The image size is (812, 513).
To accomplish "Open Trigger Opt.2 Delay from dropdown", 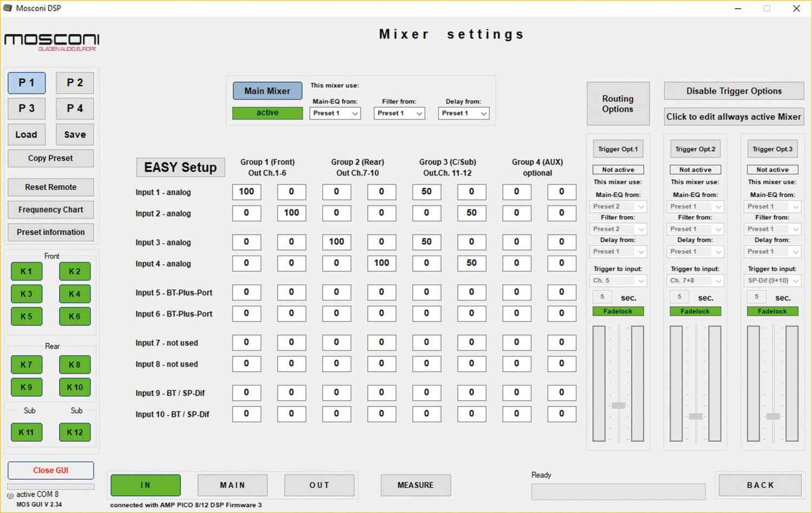I will (695, 252).
